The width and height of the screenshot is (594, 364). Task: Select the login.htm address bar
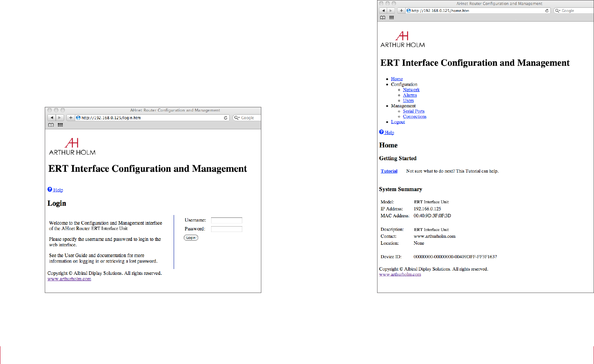coord(152,118)
